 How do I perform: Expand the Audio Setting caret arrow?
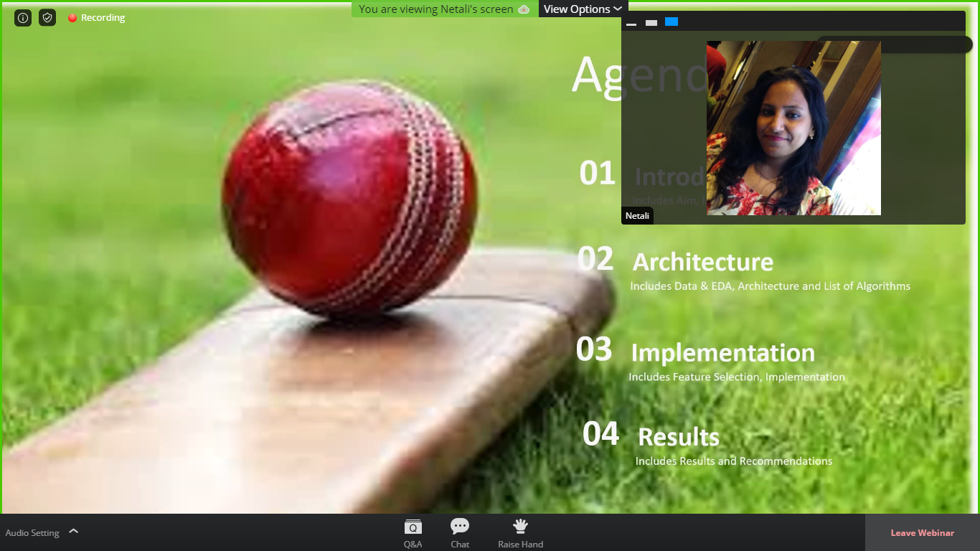pyautogui.click(x=73, y=532)
